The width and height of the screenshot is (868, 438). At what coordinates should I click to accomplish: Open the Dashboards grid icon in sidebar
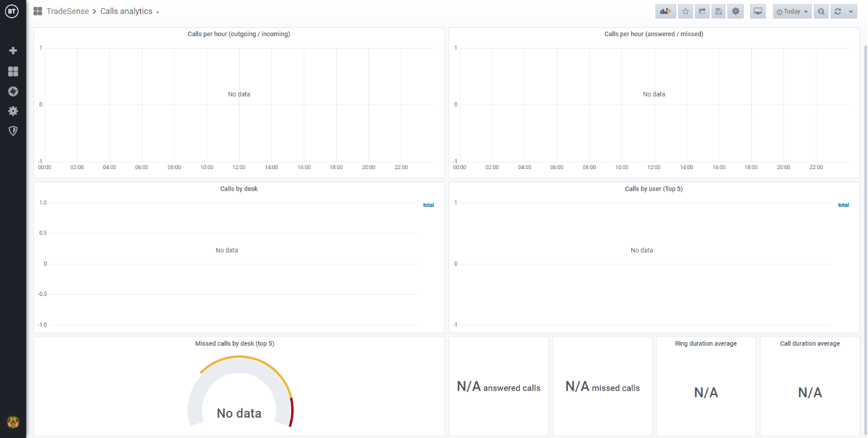click(13, 71)
